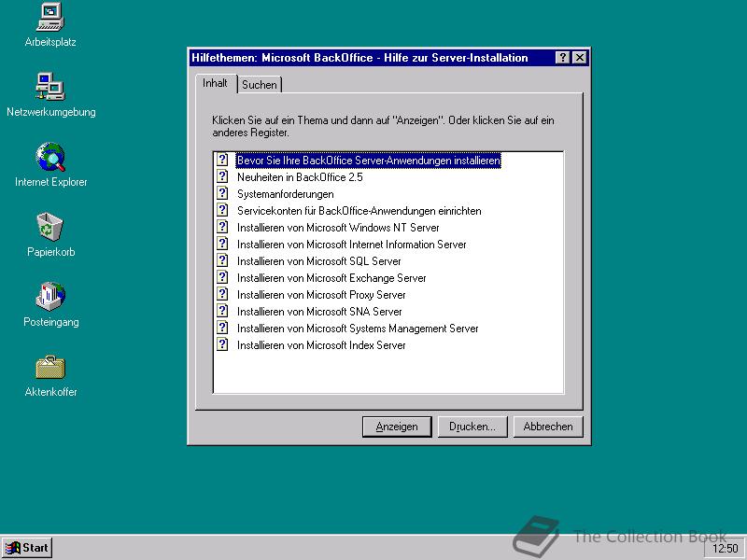The height and width of the screenshot is (560, 747).
Task: Click help icon beside 'Systemanforderungen'
Action: pos(222,193)
